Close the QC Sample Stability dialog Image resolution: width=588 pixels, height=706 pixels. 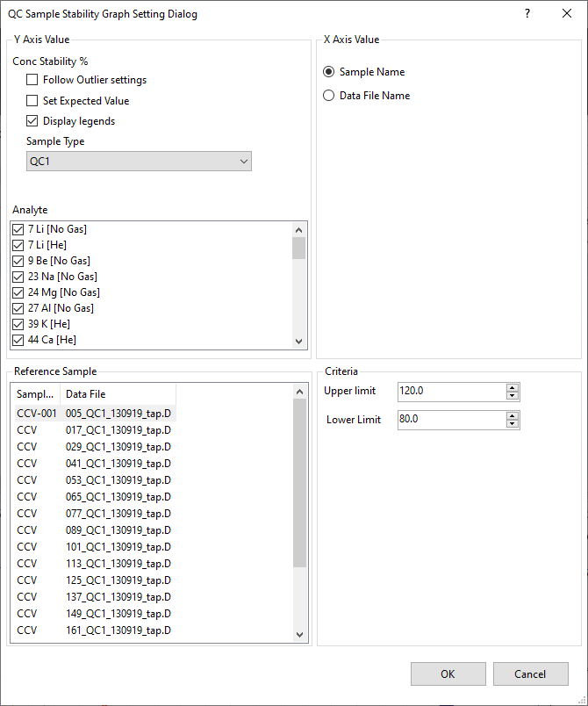coord(566,13)
